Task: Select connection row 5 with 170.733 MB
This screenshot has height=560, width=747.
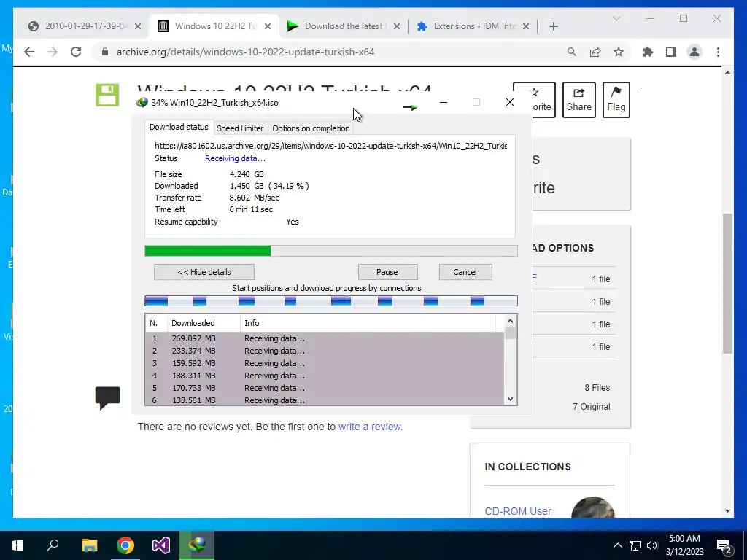Action: click(x=325, y=388)
